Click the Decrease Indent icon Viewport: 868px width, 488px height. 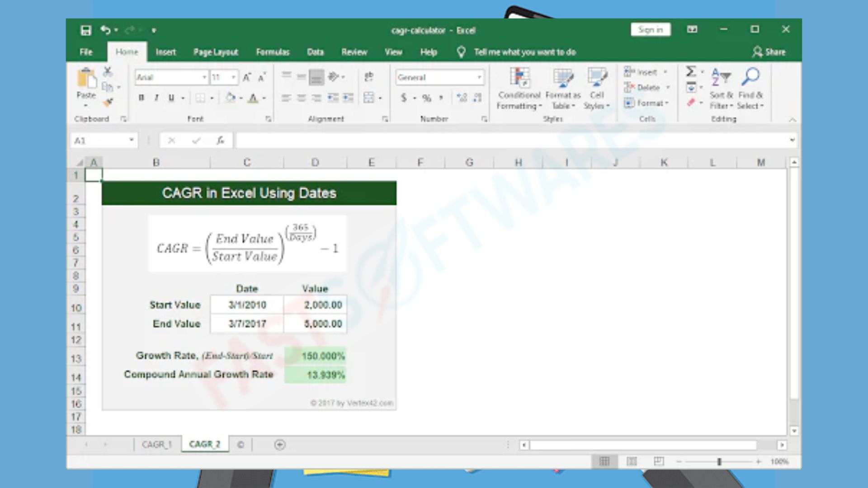point(333,98)
